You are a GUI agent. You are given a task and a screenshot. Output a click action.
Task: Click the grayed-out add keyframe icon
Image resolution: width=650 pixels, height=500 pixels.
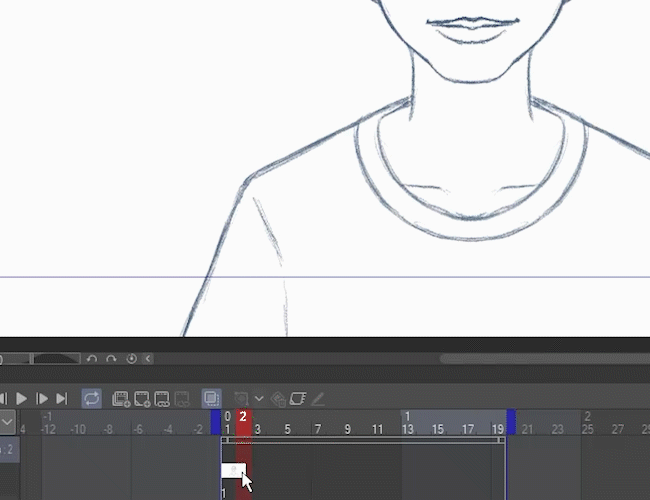(241, 399)
